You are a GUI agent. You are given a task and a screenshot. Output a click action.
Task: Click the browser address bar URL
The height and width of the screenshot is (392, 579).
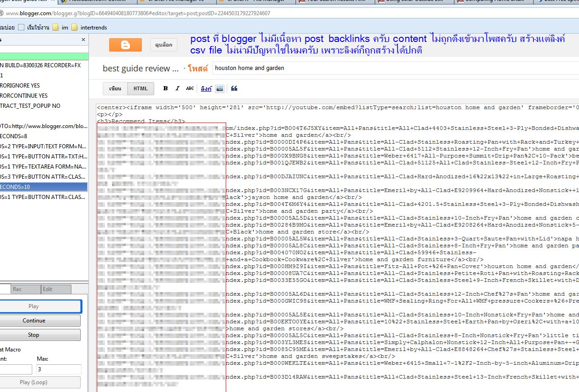point(138,13)
